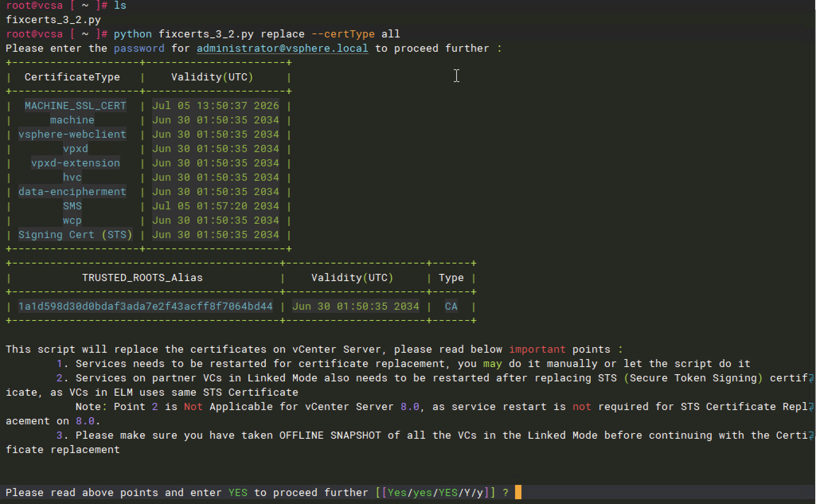Screen dimensions: 816x504
Task: Click the Signing Cert (STS) entry
Action: pyautogui.click(x=75, y=235)
